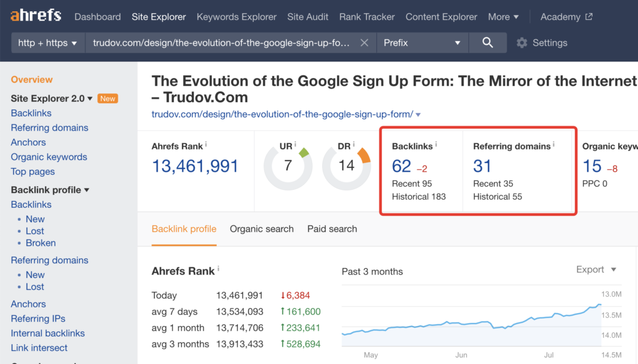This screenshot has width=638, height=364.
Task: Click the 62 backlinks count link
Action: point(401,166)
